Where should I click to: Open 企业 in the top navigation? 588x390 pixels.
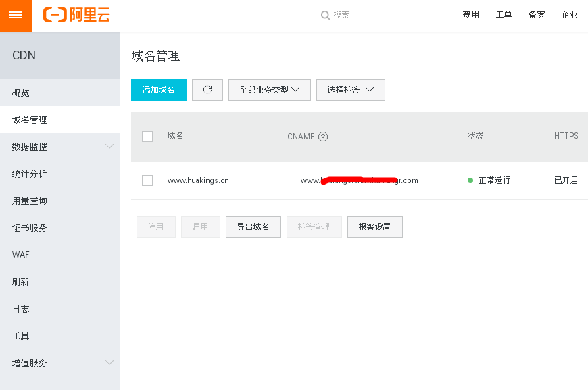coord(569,15)
